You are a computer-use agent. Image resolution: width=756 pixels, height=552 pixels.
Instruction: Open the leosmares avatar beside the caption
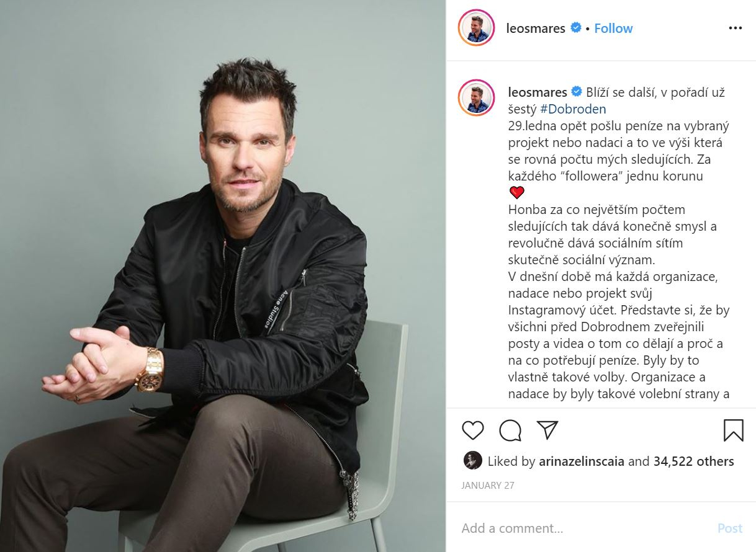(x=476, y=97)
